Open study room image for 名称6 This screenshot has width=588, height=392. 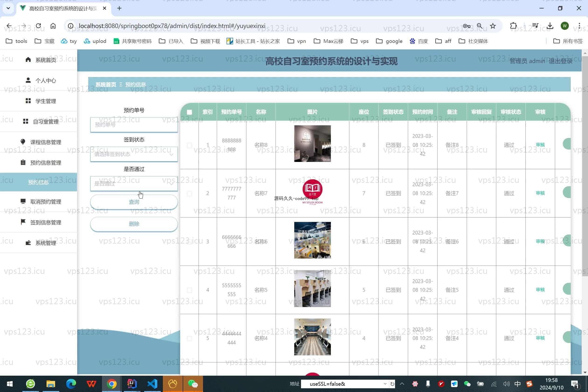click(x=312, y=240)
